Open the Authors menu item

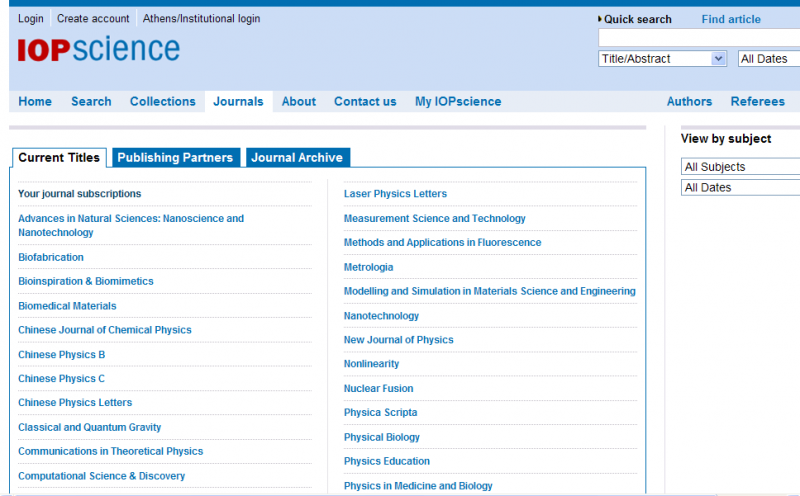coord(689,102)
